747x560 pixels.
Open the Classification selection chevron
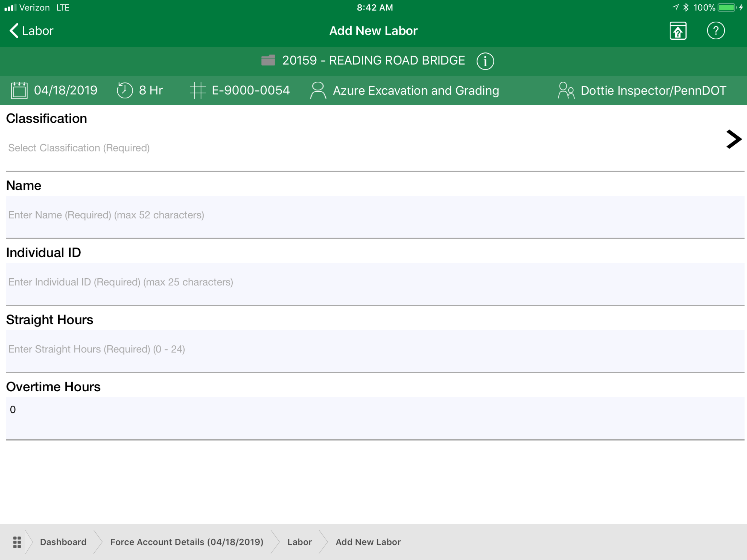coord(734,139)
